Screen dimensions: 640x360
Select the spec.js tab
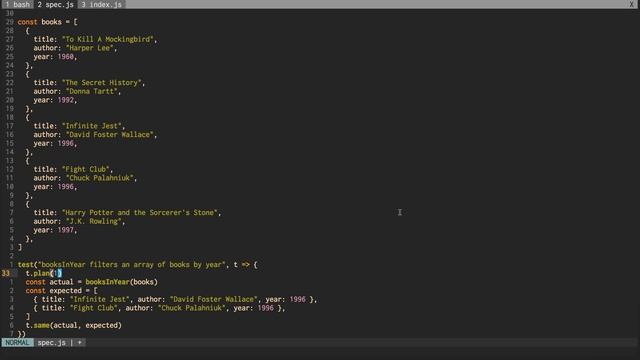[55, 4]
